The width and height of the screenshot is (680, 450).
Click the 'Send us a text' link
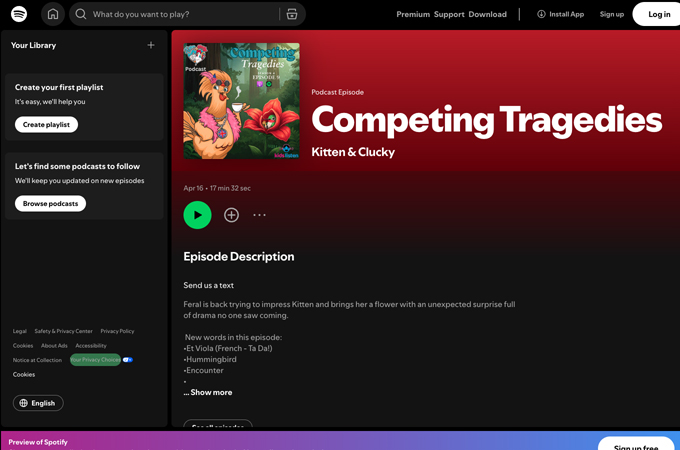point(209,285)
